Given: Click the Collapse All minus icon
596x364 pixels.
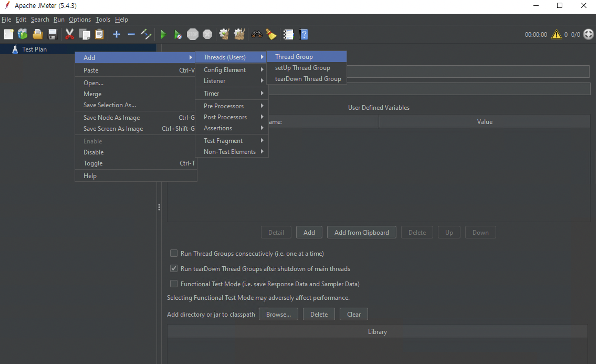Looking at the screenshot, I should click(x=131, y=34).
